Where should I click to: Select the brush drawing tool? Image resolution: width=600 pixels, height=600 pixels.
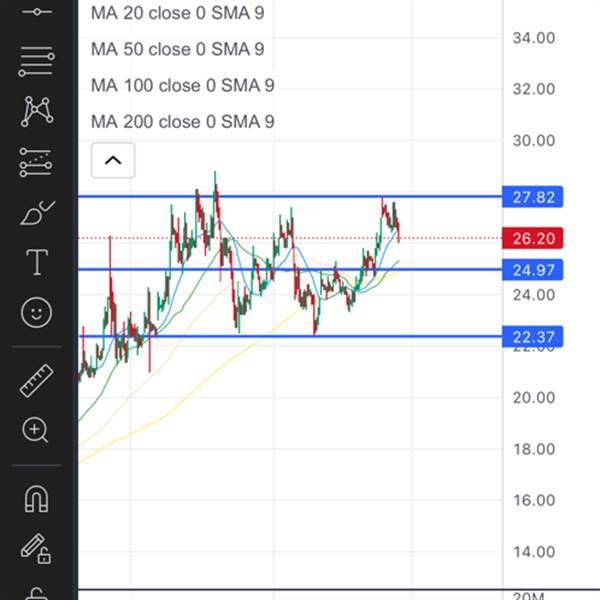pyautogui.click(x=37, y=213)
